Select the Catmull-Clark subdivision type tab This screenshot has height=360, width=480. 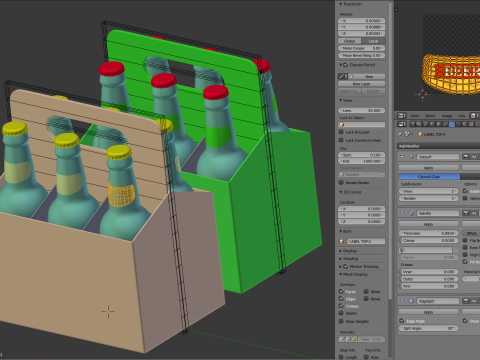pyautogui.click(x=429, y=176)
